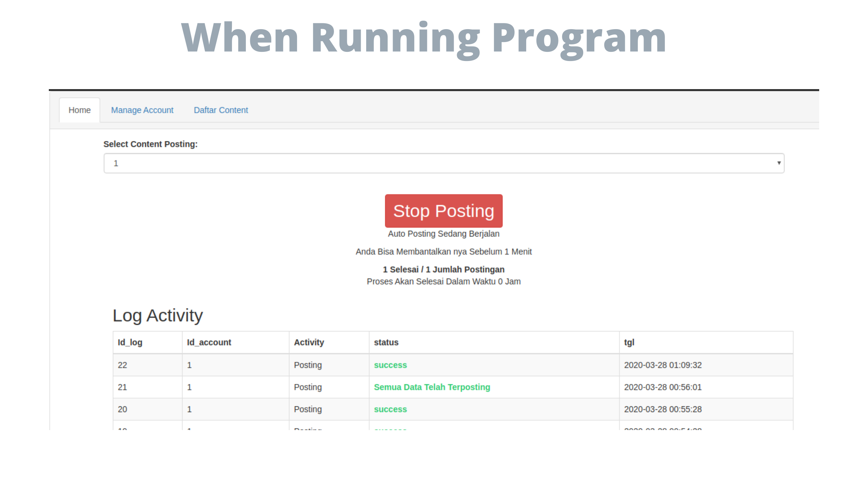Click the Stop Posting button
868x488 pixels.
pos(443,211)
